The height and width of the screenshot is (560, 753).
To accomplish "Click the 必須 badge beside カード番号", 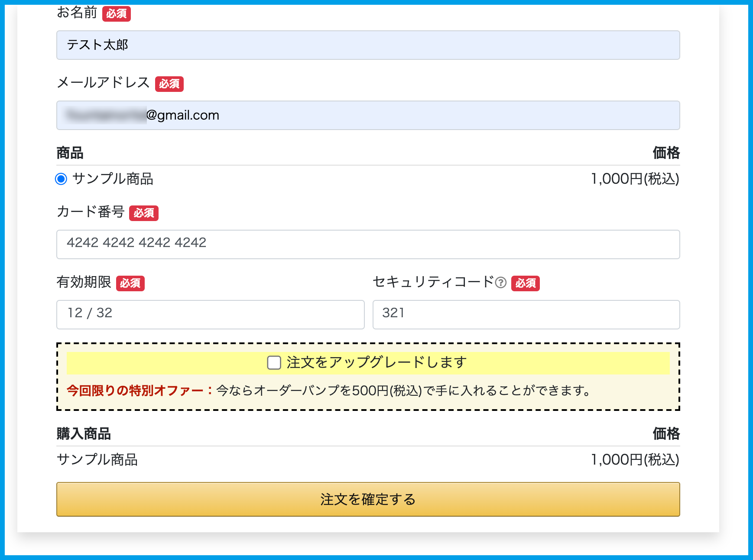I will pos(144,213).
